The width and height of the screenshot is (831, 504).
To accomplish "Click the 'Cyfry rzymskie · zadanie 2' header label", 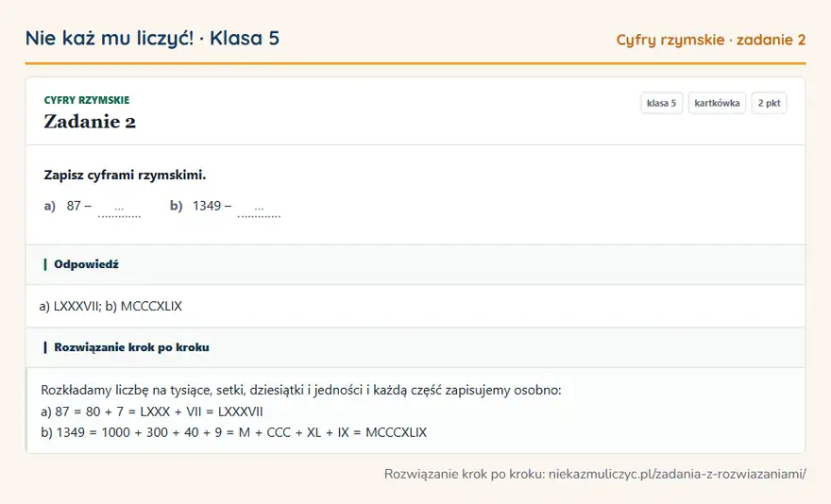I will (x=711, y=40).
